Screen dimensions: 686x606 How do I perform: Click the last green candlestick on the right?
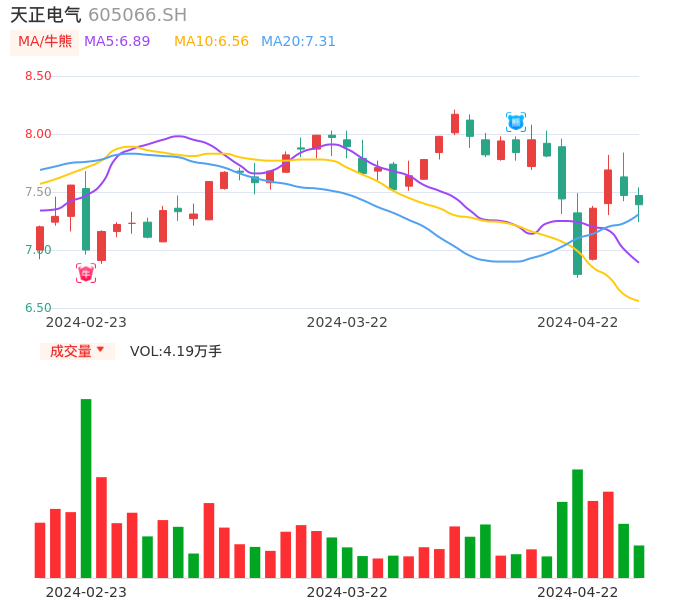point(639,200)
